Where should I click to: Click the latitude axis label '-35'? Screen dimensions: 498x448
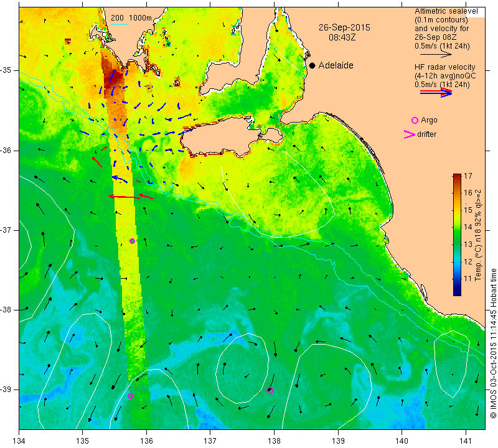tap(6, 70)
